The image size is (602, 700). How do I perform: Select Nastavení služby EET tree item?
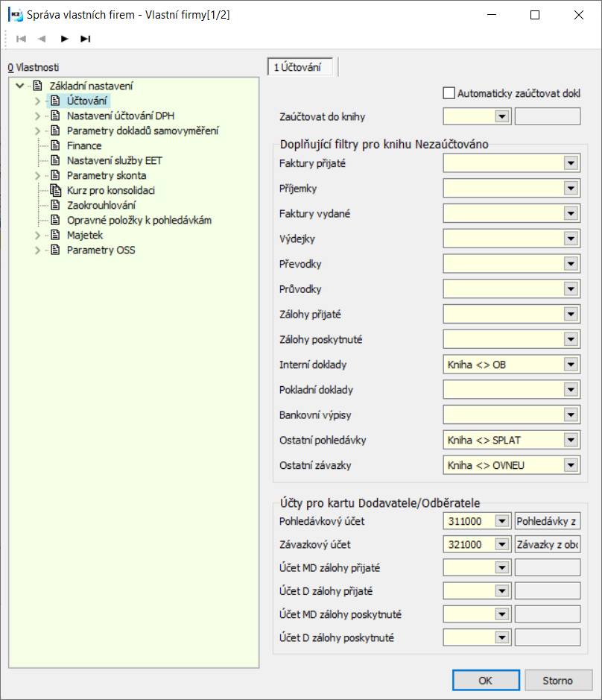coord(114,160)
